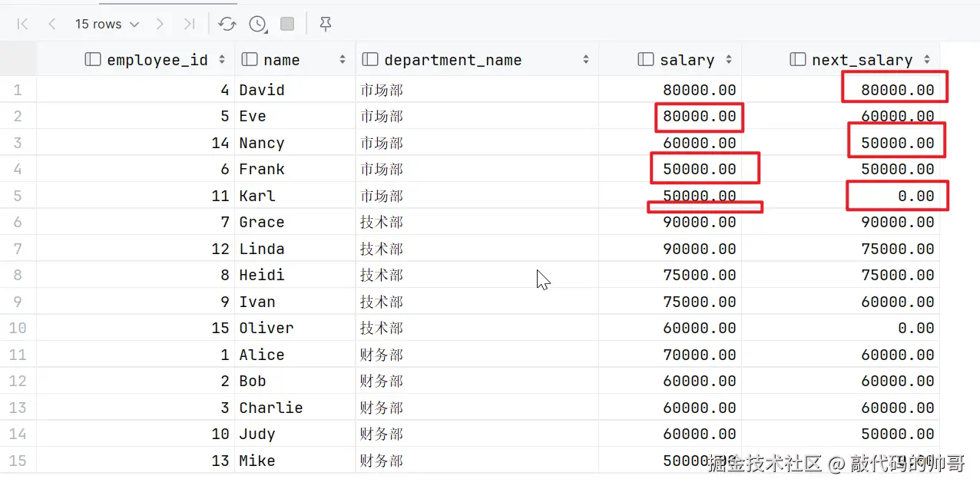The width and height of the screenshot is (980, 489).
Task: Go to next page of results
Action: coord(160,25)
